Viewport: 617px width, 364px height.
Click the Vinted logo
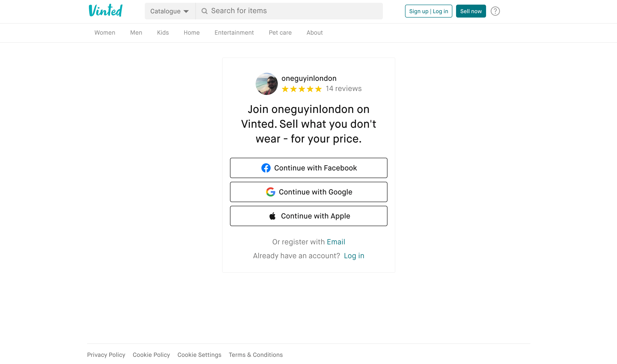[x=106, y=11]
